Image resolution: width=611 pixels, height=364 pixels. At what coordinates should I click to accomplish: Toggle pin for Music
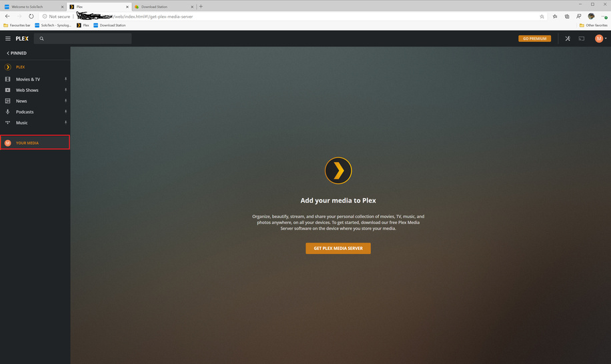(x=65, y=123)
